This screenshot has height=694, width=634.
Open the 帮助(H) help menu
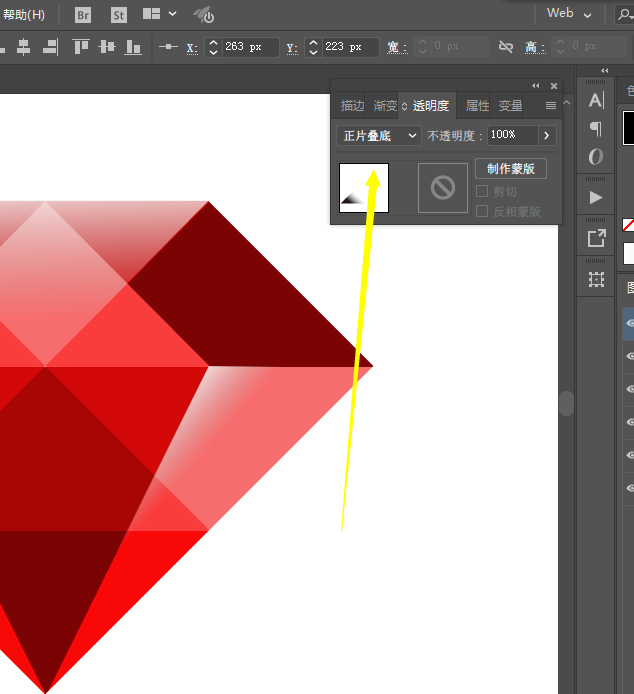pyautogui.click(x=24, y=15)
